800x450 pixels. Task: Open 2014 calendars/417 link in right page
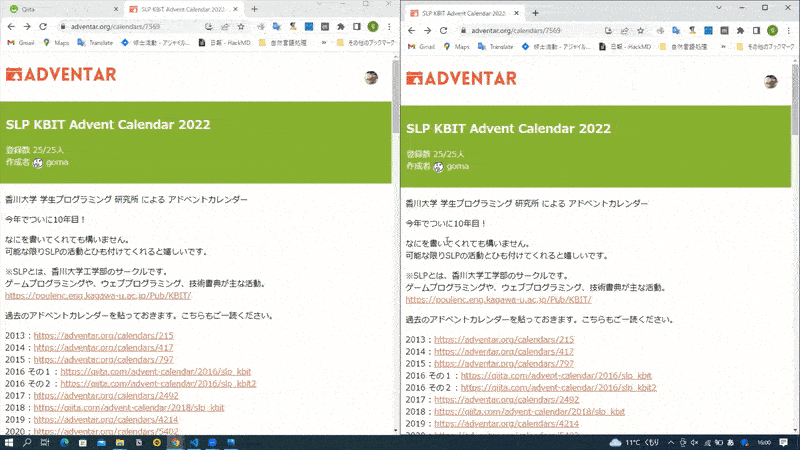504,352
